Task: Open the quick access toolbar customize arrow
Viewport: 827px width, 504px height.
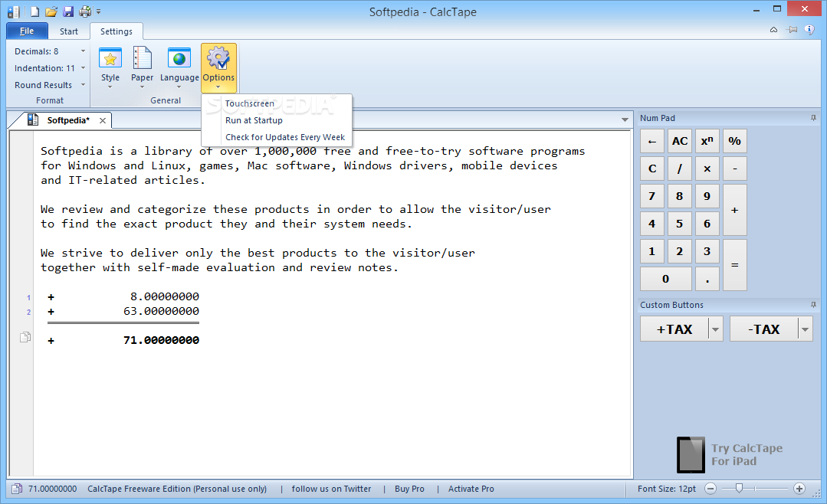Action: pyautogui.click(x=98, y=11)
